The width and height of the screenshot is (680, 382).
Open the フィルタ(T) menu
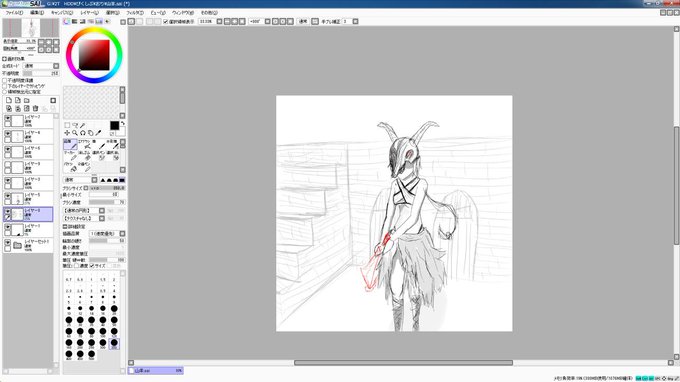click(x=135, y=13)
